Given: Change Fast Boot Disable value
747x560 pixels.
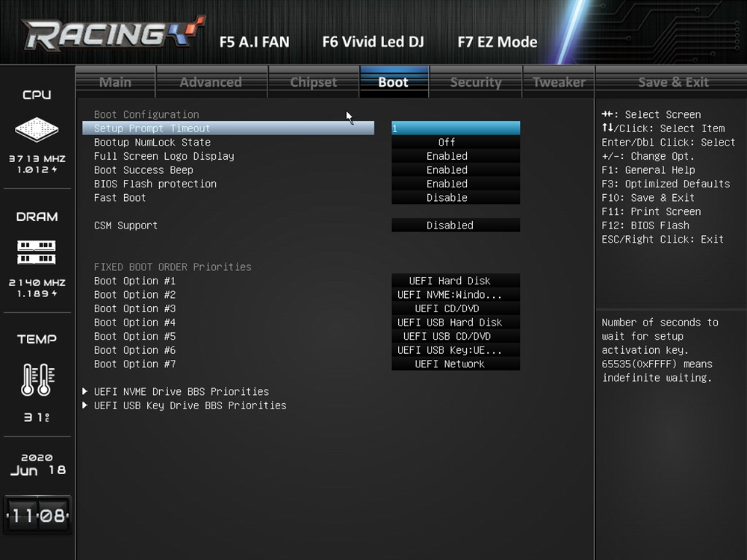Looking at the screenshot, I should click(456, 197).
